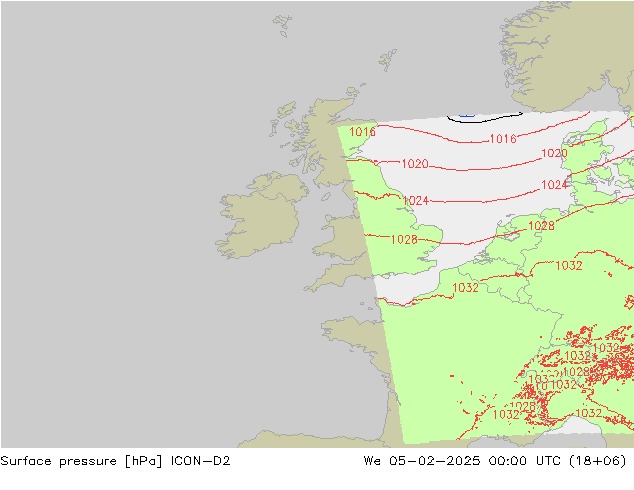Click the 'Surface pressure [hPa] ICON-D2' caption
The width and height of the screenshot is (634, 490).
click(x=115, y=461)
